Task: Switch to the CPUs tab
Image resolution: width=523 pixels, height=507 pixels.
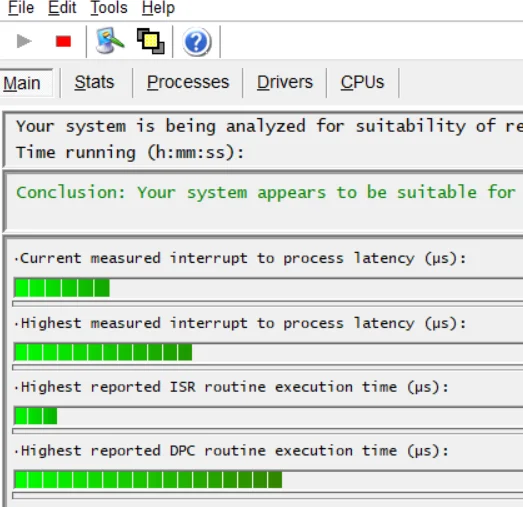Action: 362,82
